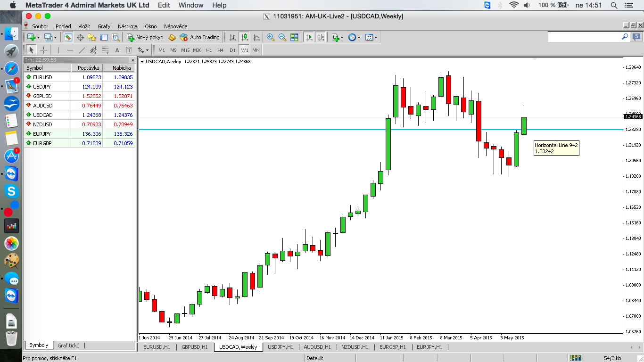Expand the Indicators dropdown arrow
The width and height of the screenshot is (644, 362).
342,37
